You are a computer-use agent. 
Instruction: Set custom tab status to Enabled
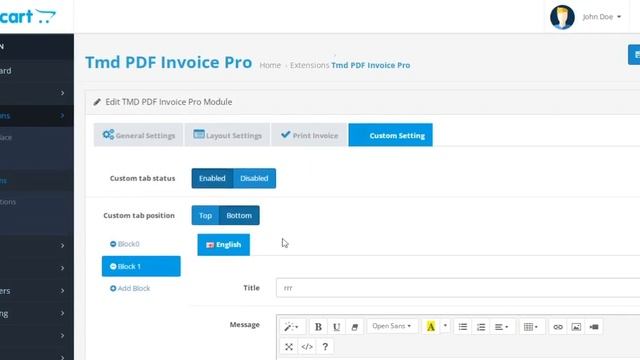pos(212,178)
